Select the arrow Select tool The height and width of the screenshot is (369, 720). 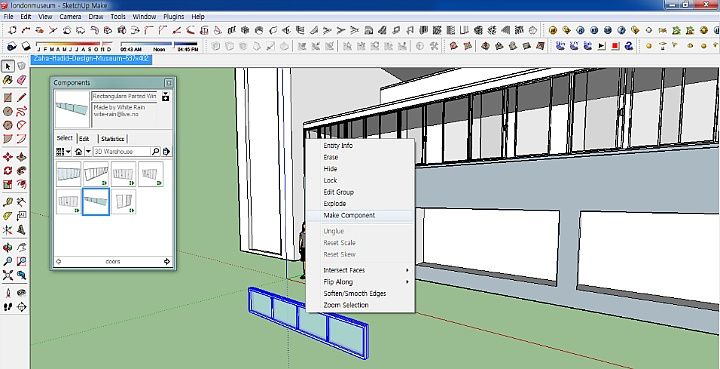point(8,67)
